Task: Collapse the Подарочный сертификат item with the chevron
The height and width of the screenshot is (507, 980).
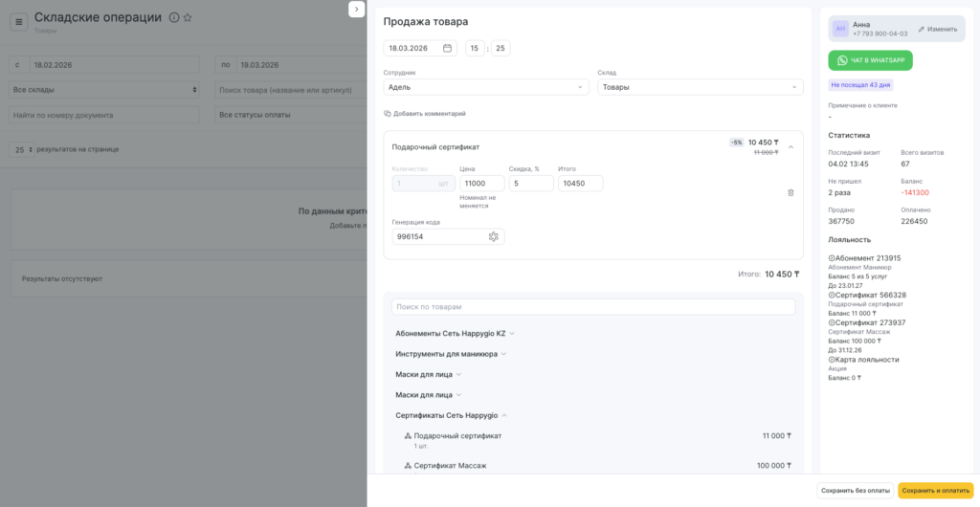Action: point(791,147)
